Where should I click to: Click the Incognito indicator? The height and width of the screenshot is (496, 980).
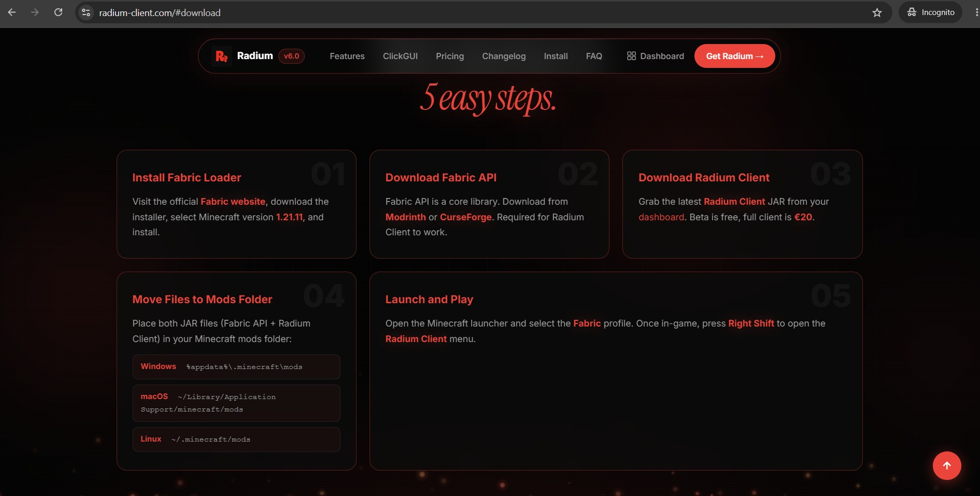click(x=931, y=12)
